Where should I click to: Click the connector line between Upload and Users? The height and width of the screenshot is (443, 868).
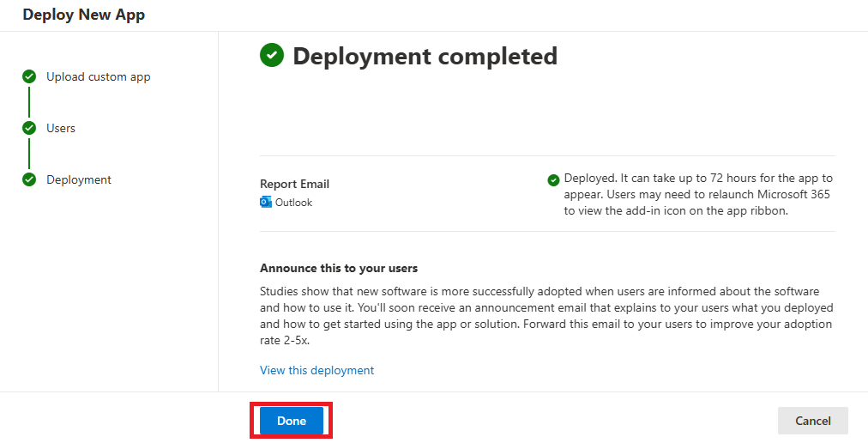coord(29,102)
